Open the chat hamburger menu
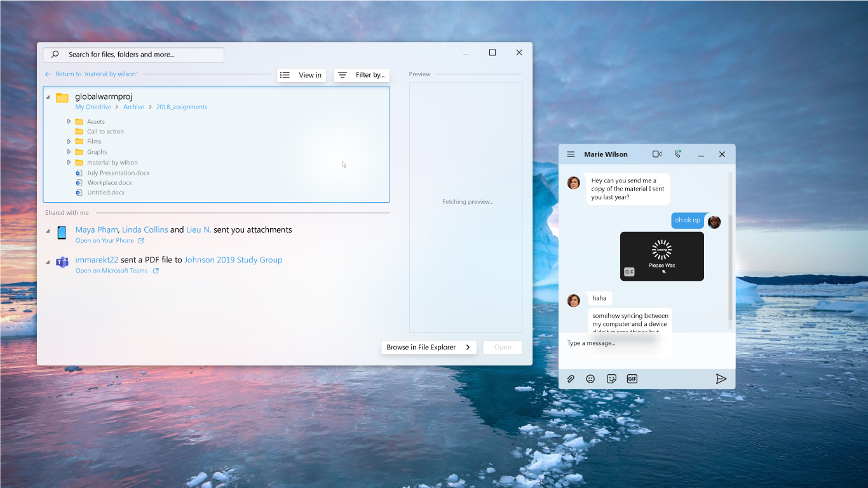Screen dimensions: 868x488 point(571,154)
